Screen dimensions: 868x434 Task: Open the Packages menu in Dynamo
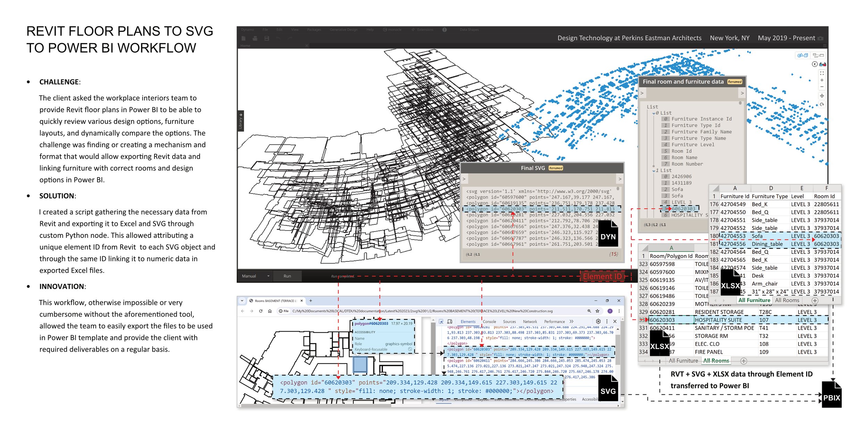coord(314,30)
